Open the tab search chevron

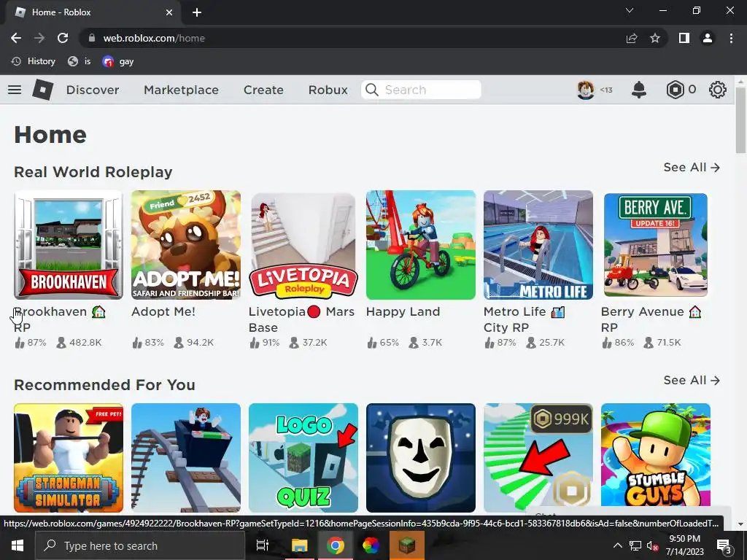tap(630, 10)
